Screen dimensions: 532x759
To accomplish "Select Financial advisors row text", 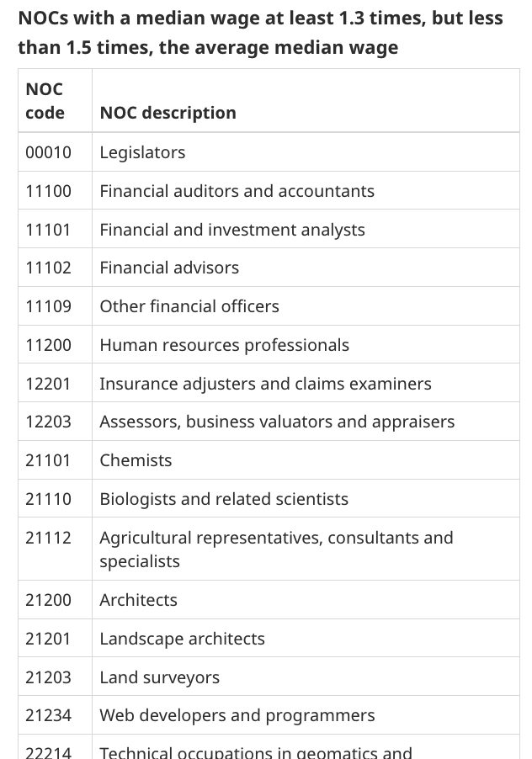I will (x=169, y=268).
